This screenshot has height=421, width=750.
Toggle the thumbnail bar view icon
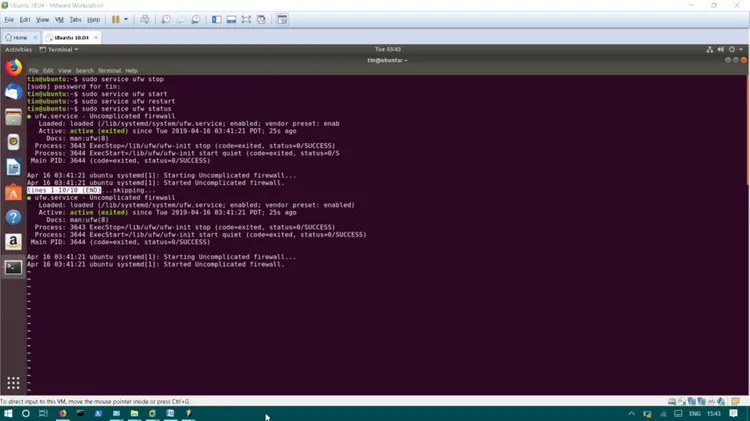click(x=232, y=20)
